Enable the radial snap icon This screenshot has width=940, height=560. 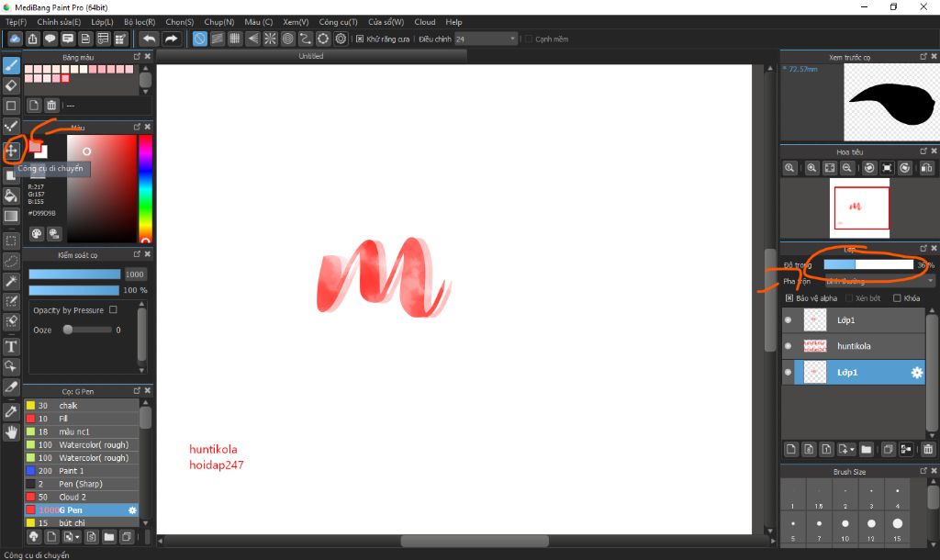click(271, 39)
